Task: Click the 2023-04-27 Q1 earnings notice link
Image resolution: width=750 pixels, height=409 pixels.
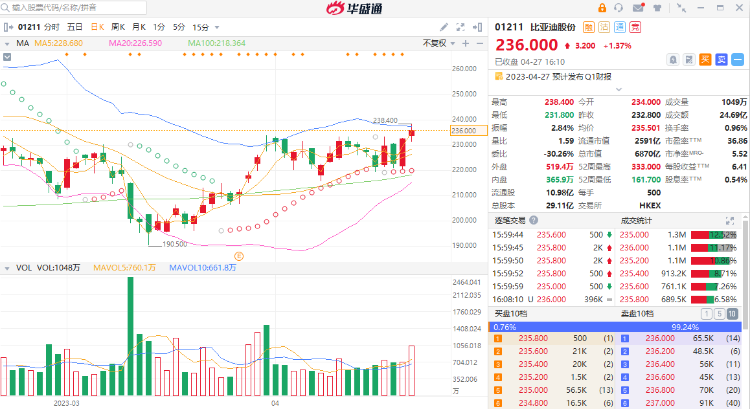Action: (x=558, y=77)
